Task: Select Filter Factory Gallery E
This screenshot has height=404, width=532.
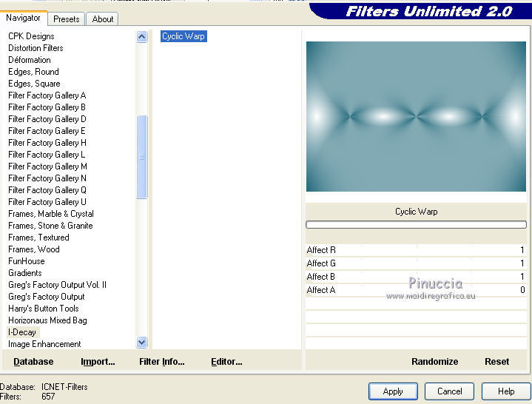Action: [x=47, y=131]
